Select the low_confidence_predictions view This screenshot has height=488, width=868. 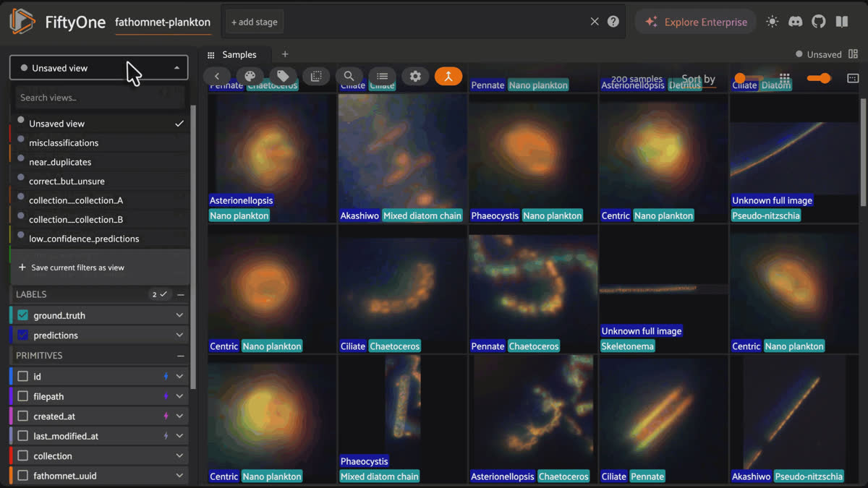100,239
